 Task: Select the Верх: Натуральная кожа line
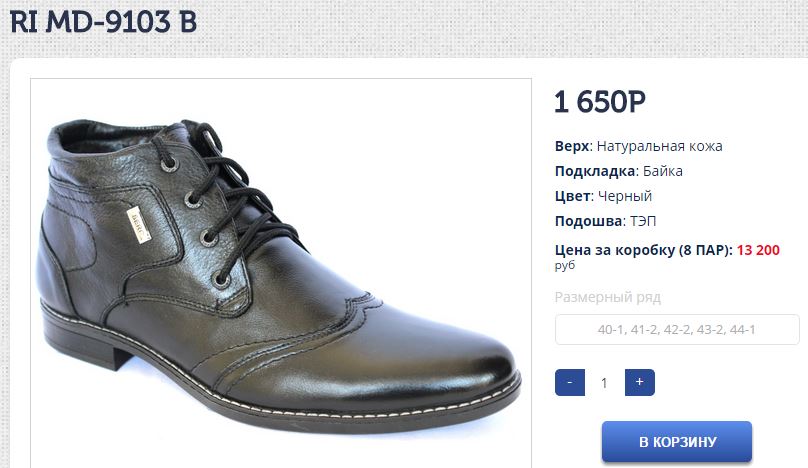[x=638, y=146]
